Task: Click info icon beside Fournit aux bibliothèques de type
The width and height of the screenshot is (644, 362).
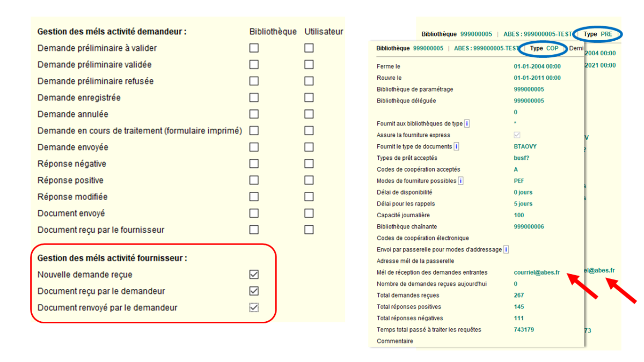Action: 467,124
